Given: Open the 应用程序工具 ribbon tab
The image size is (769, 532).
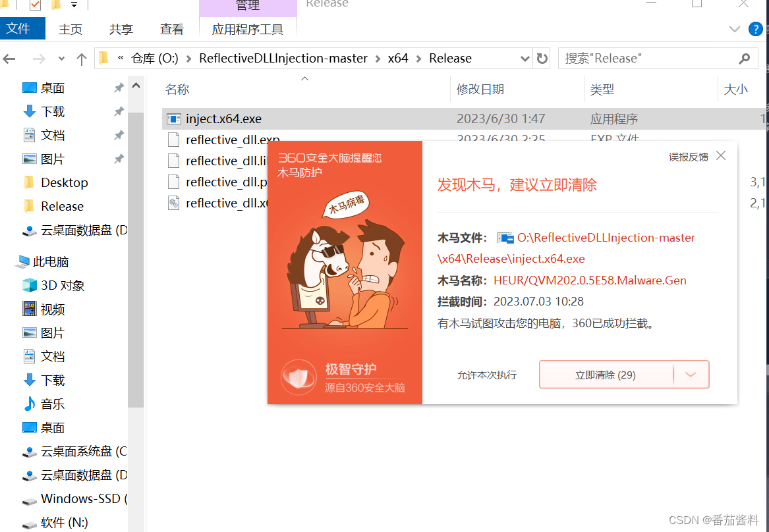Looking at the screenshot, I should click(x=248, y=30).
